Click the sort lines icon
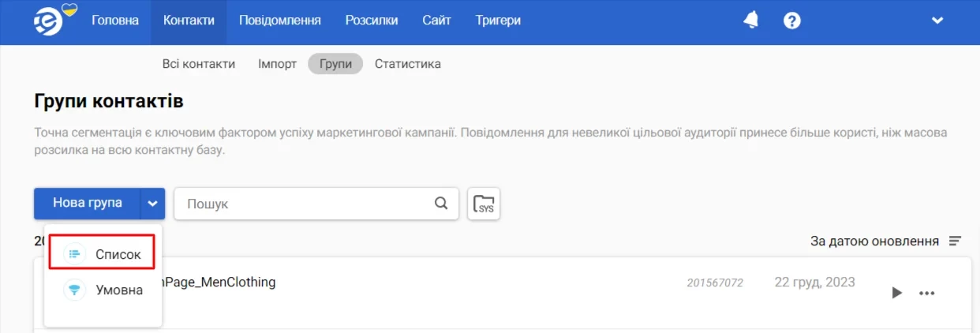980x333 pixels. coord(955,241)
